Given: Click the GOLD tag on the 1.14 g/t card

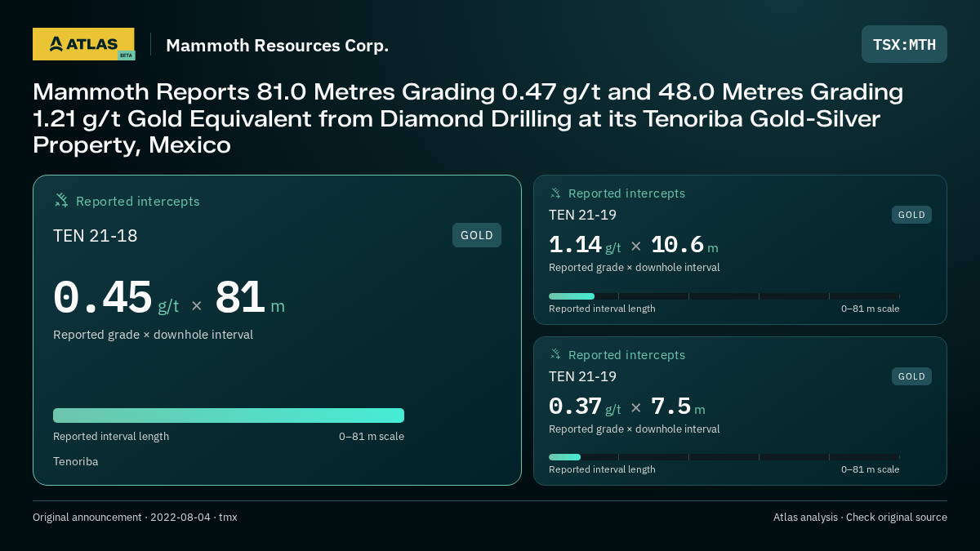Looking at the screenshot, I should [x=911, y=215].
